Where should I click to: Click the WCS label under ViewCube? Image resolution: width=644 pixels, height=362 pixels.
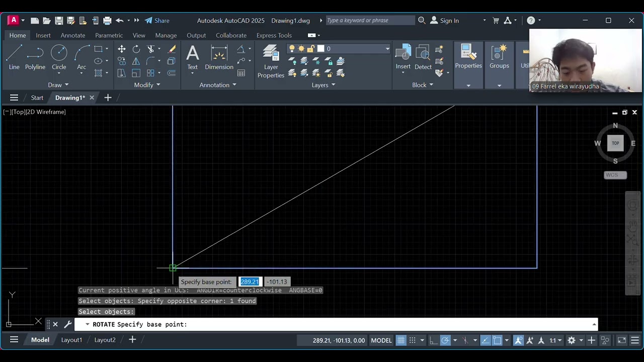point(615,175)
